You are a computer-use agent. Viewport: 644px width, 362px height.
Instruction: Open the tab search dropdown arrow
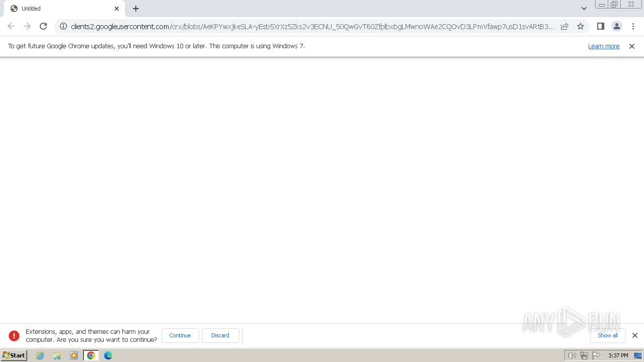(x=584, y=9)
